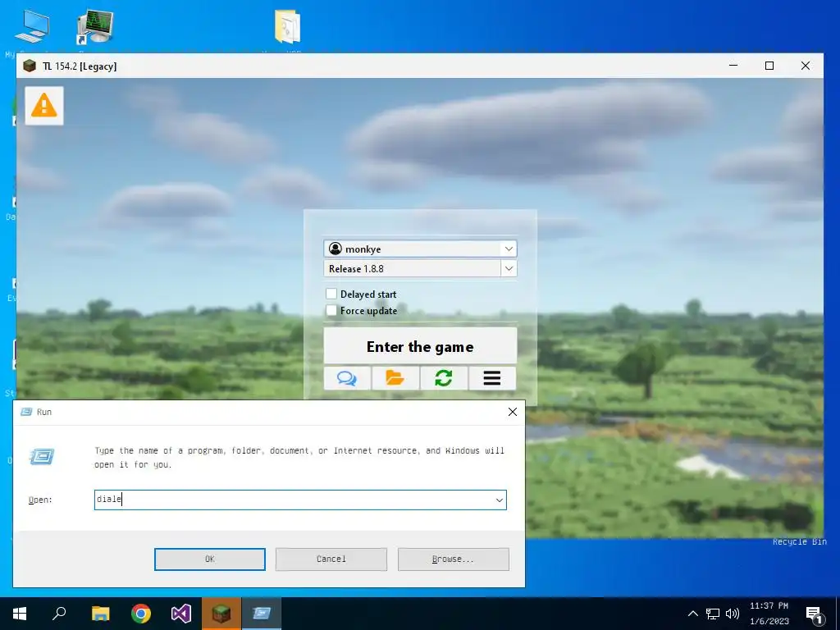Viewport: 840px width, 630px height.
Task: Expand the Open field history dropdown in Run
Action: point(500,500)
